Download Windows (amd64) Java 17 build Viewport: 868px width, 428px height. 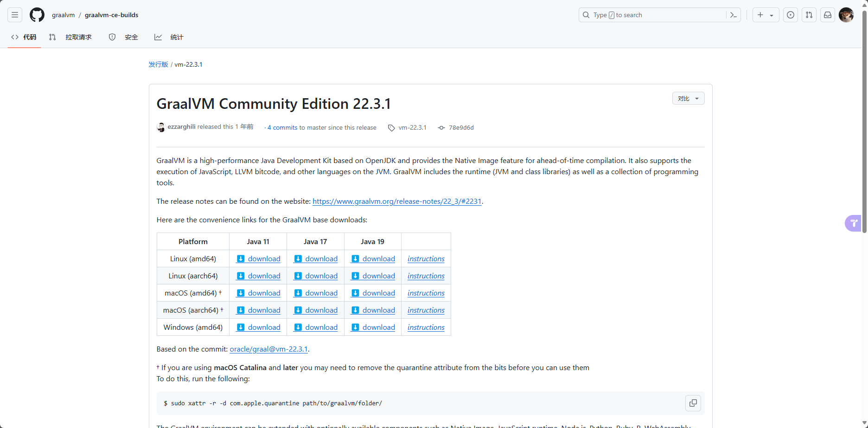316,327
